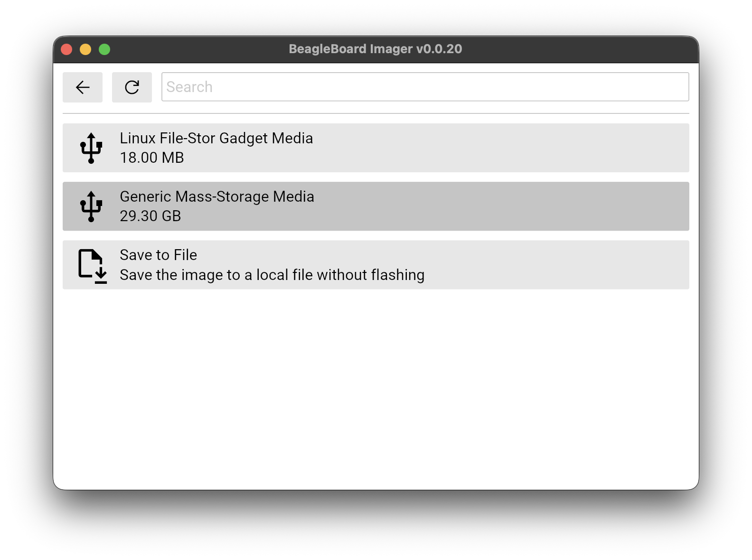The width and height of the screenshot is (752, 560).
Task: Refresh the destination list
Action: (132, 87)
